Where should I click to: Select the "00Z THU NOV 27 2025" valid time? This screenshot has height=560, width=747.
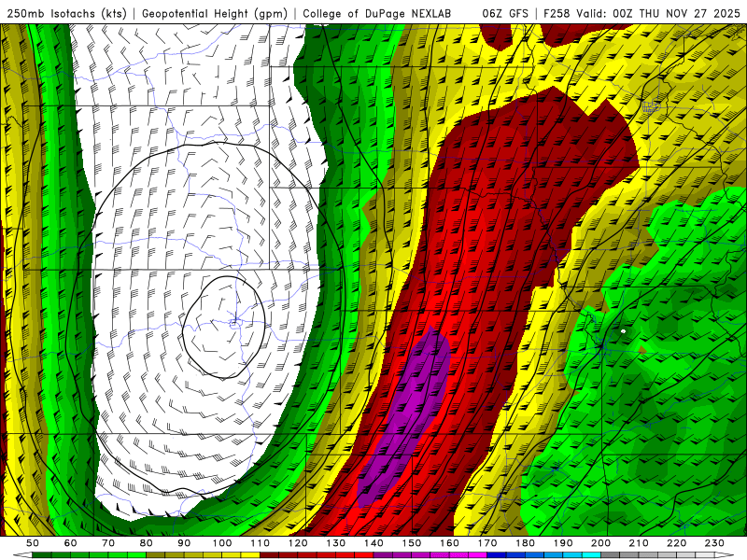click(x=676, y=13)
